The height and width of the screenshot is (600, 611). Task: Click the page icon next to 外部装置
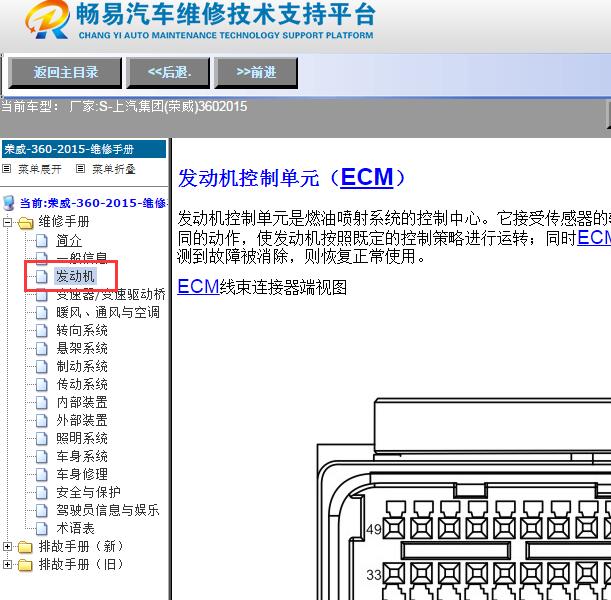42,420
